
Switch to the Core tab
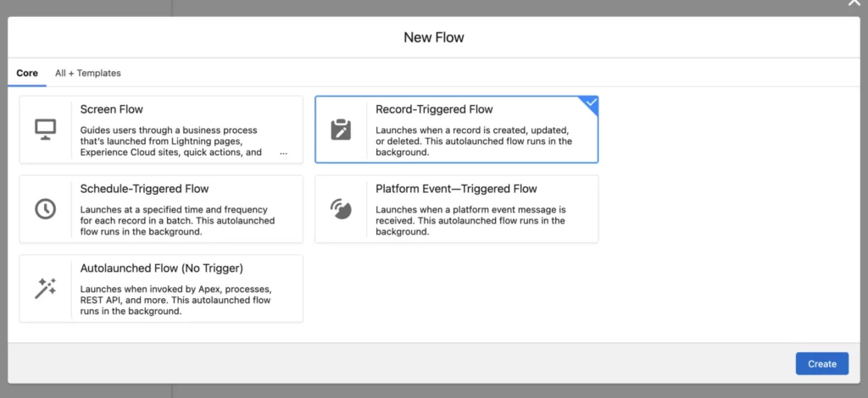click(27, 73)
